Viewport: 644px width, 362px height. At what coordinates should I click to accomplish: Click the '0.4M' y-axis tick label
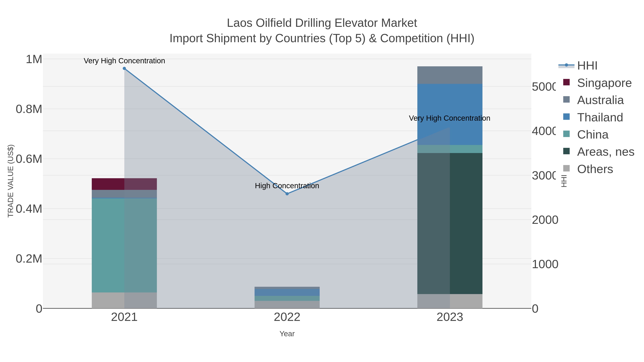point(29,209)
